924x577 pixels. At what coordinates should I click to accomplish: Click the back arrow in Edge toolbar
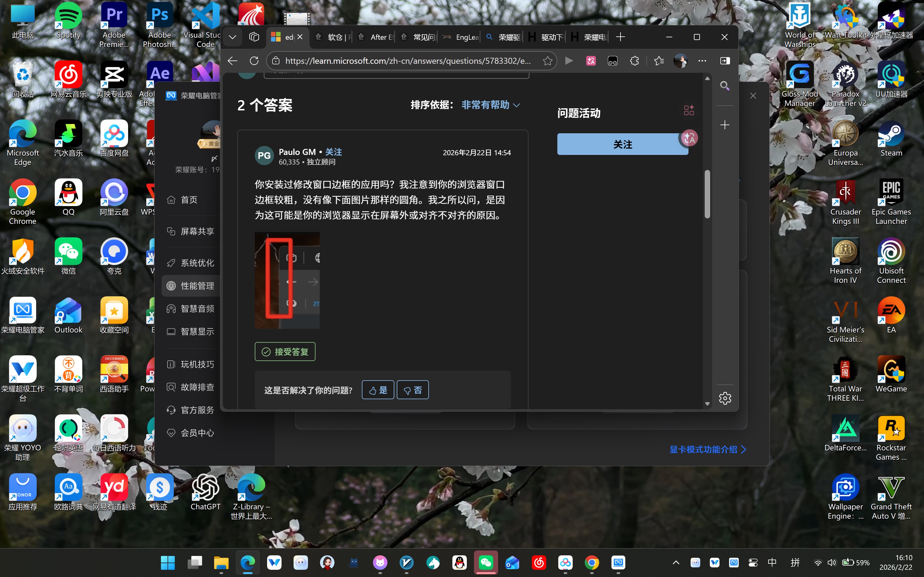coord(232,61)
